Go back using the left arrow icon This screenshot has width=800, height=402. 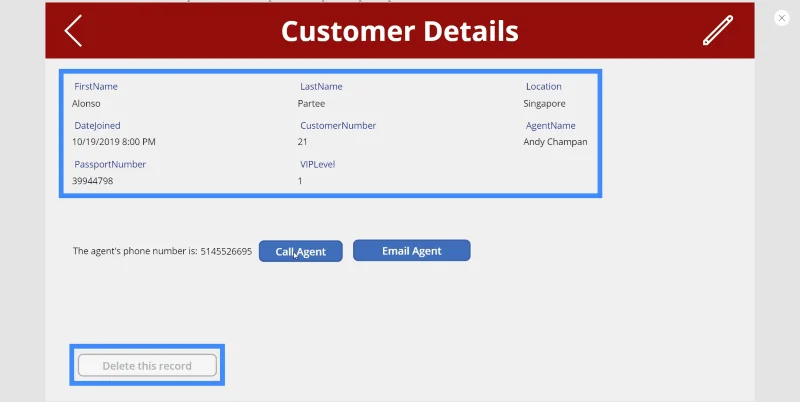pos(73,31)
